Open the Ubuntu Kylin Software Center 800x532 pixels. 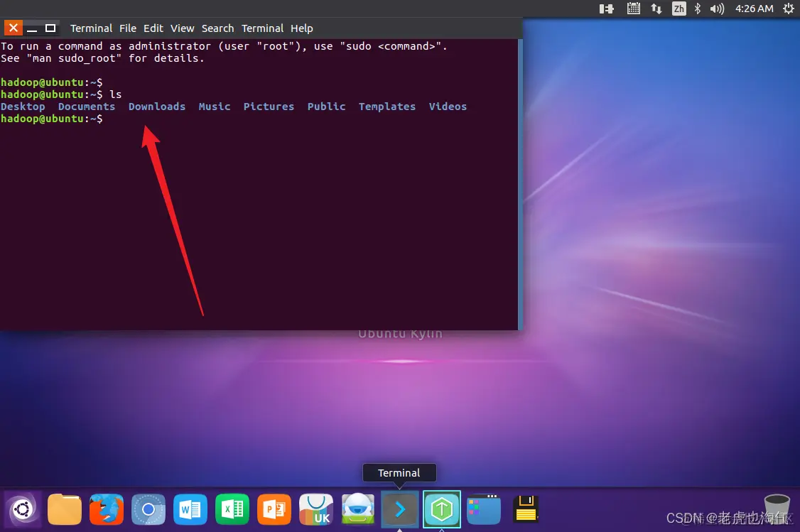coord(316,509)
